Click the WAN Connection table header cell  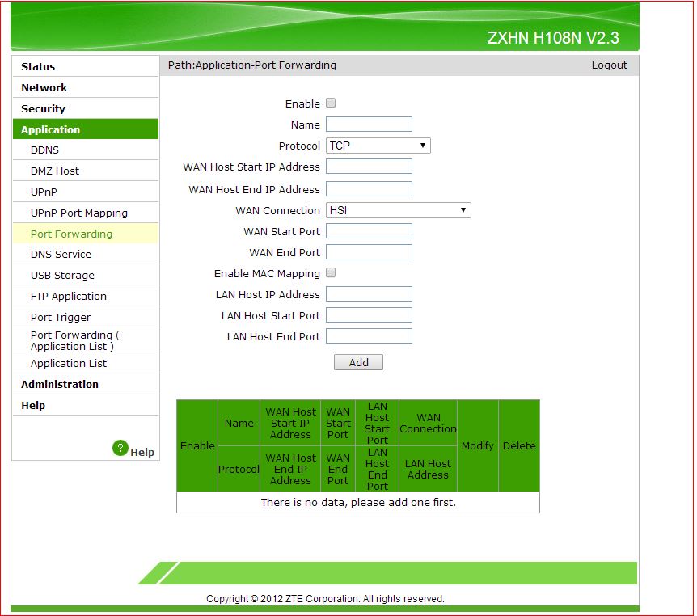point(428,423)
